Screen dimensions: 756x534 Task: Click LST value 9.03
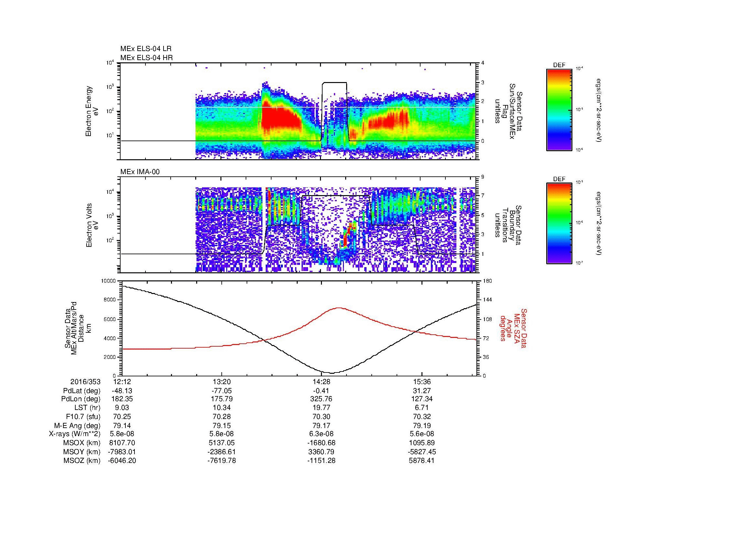[122, 408]
